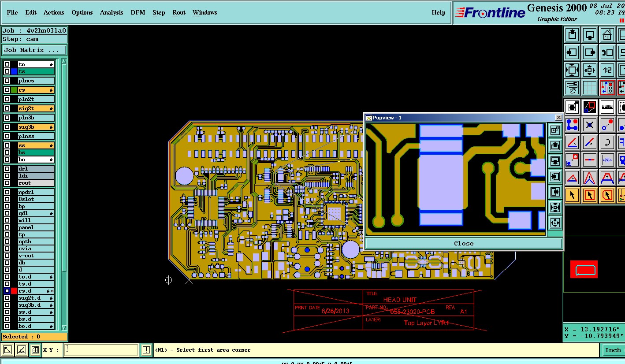Toggle the checkbox for layer cs
625x364 pixels.
(7, 90)
